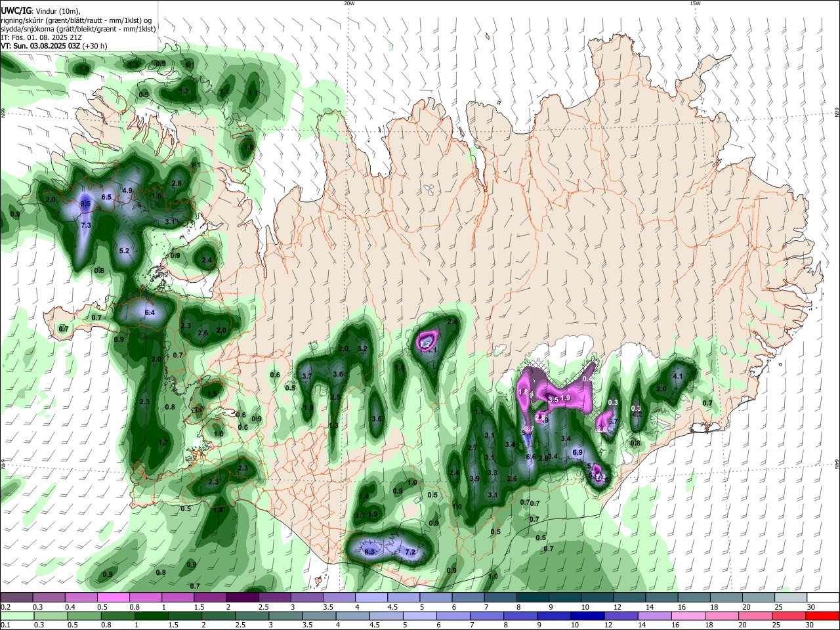Select the 3.9 precipitation value label
This screenshot has height=630, width=840.
point(474,478)
